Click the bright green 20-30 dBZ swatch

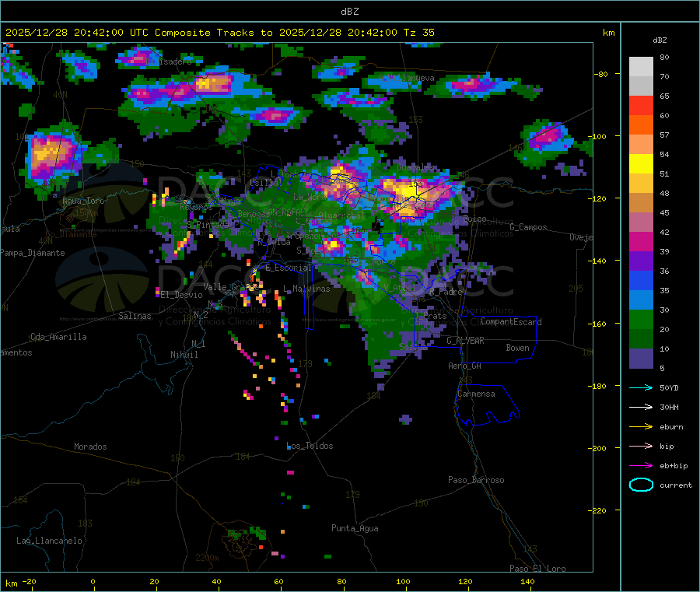[641, 320]
